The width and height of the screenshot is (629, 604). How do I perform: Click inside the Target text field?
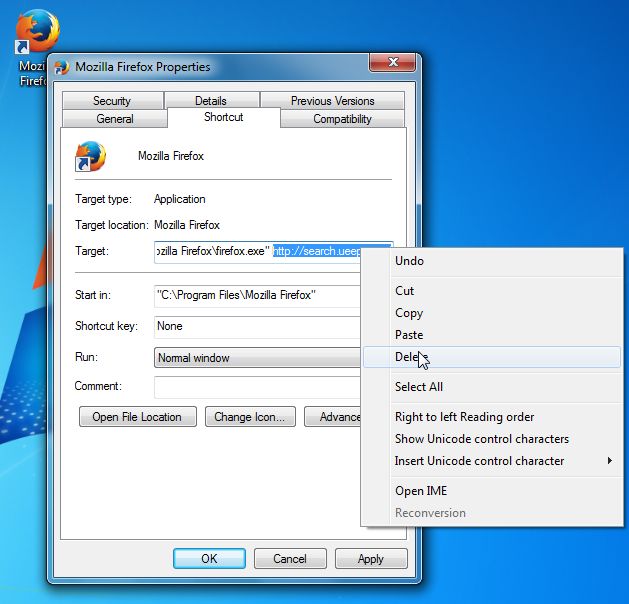[x=257, y=252]
